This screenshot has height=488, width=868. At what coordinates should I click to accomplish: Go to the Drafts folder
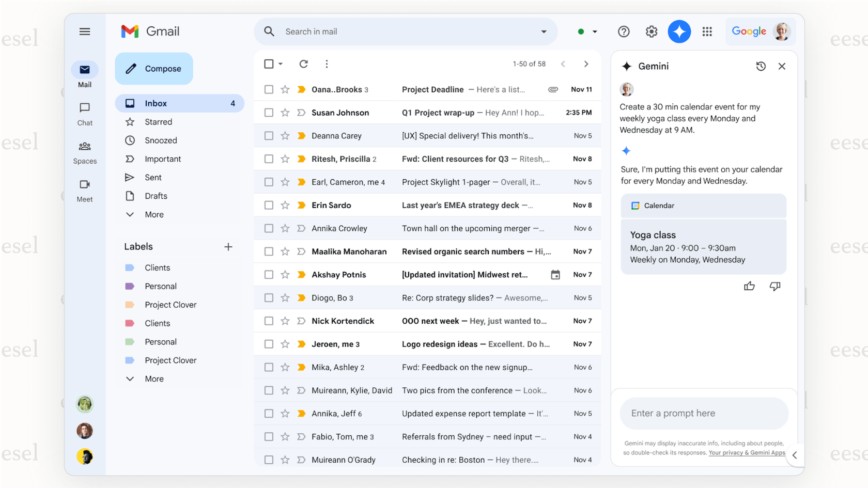pyautogui.click(x=156, y=196)
